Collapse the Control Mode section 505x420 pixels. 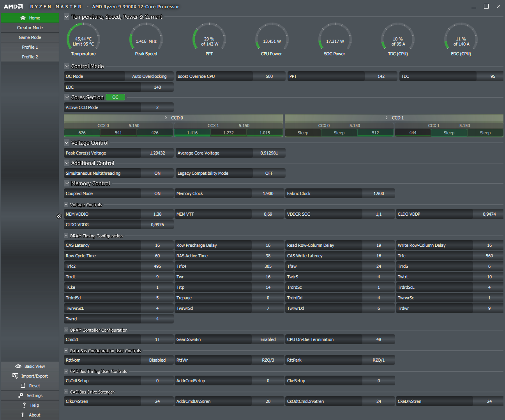pos(67,66)
